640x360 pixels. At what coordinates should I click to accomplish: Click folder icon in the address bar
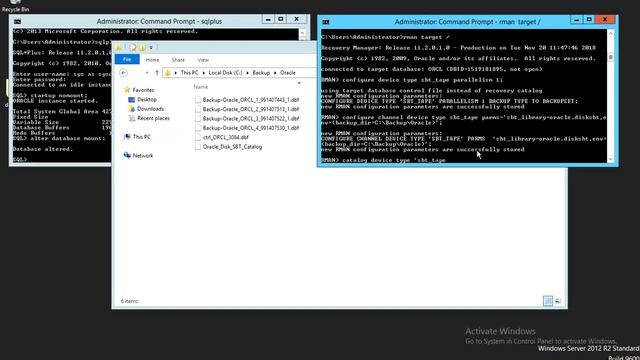coord(168,73)
